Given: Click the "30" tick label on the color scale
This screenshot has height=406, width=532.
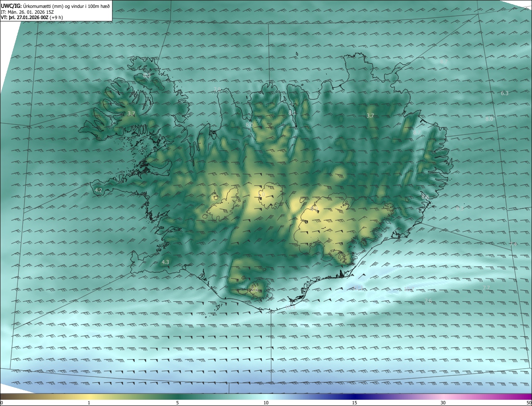Looking at the screenshot, I should pyautogui.click(x=443, y=403).
